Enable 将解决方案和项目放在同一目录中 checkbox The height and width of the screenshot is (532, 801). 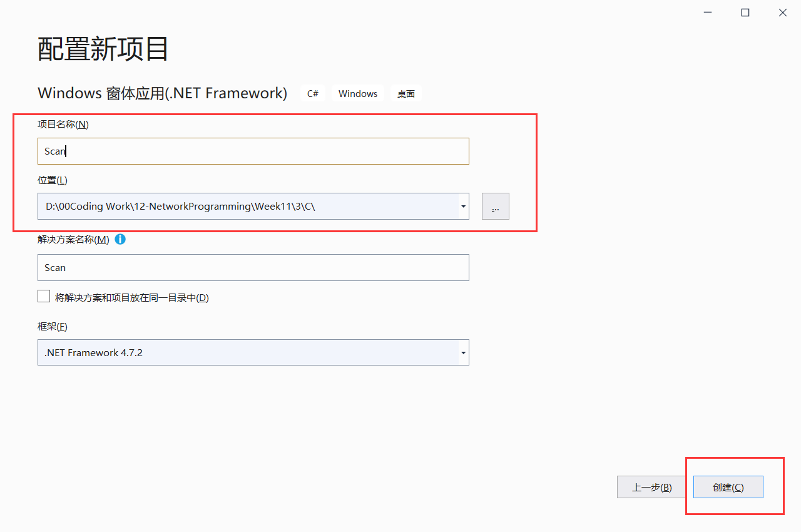point(44,297)
